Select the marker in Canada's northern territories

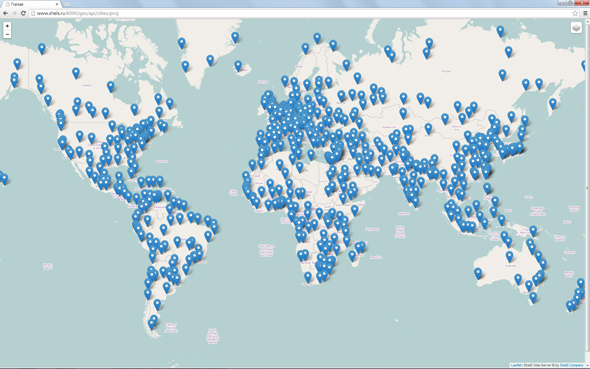point(76,73)
